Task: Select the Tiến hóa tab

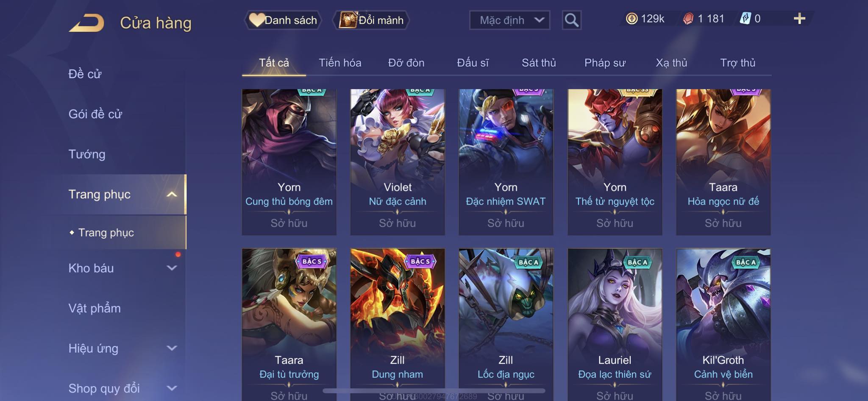Action: click(x=340, y=63)
